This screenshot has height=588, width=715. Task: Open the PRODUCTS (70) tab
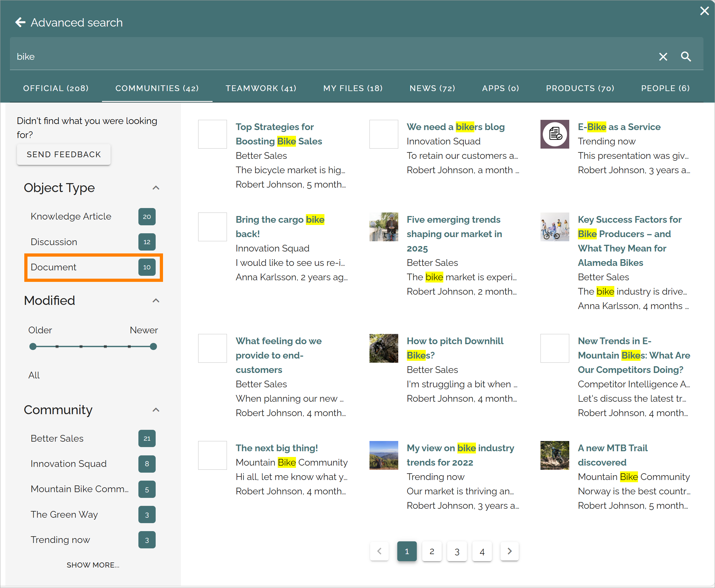pos(580,88)
